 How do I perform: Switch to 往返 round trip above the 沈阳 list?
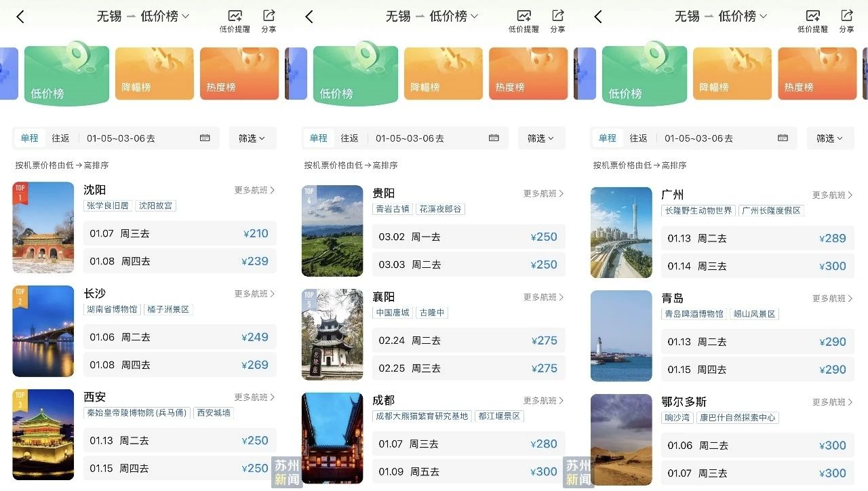61,138
